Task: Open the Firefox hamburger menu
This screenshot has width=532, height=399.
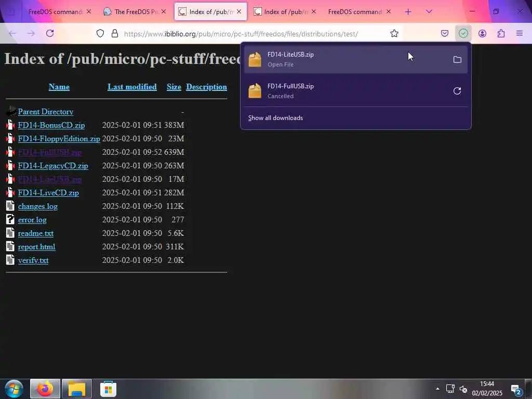Action: pos(520,33)
